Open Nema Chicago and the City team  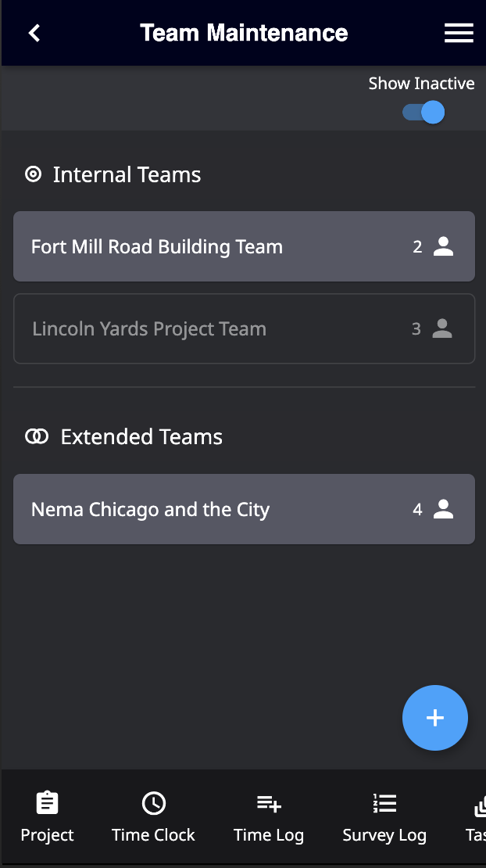click(244, 509)
